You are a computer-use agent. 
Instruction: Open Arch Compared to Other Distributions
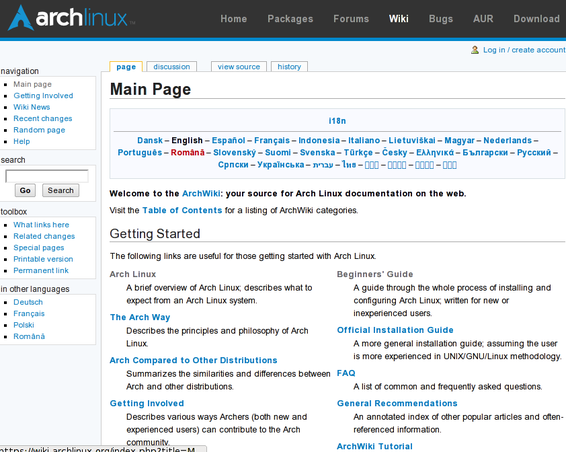[x=193, y=360]
